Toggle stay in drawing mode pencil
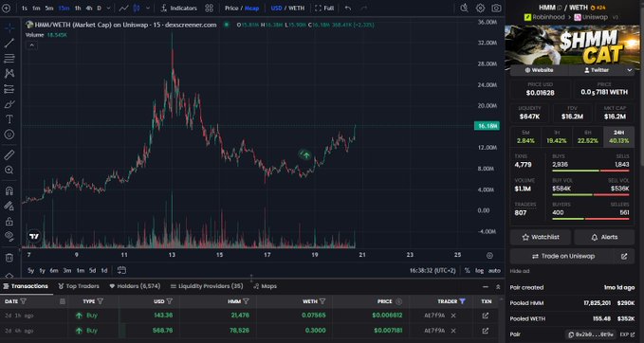 click(9, 206)
